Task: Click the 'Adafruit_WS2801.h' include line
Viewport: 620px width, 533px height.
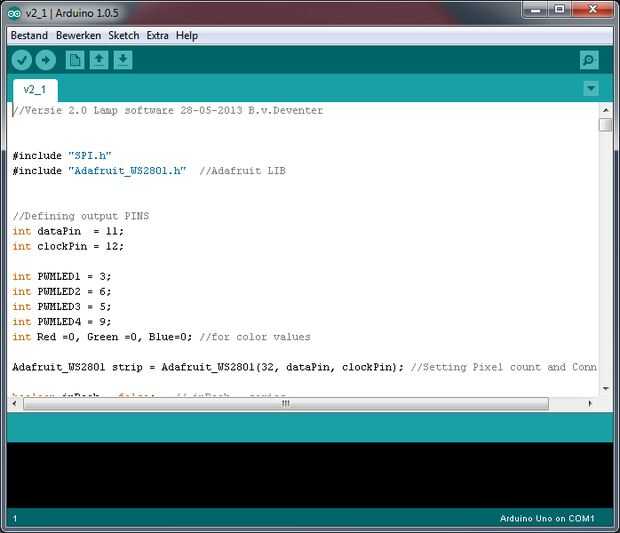Action: pyautogui.click(x=99, y=171)
